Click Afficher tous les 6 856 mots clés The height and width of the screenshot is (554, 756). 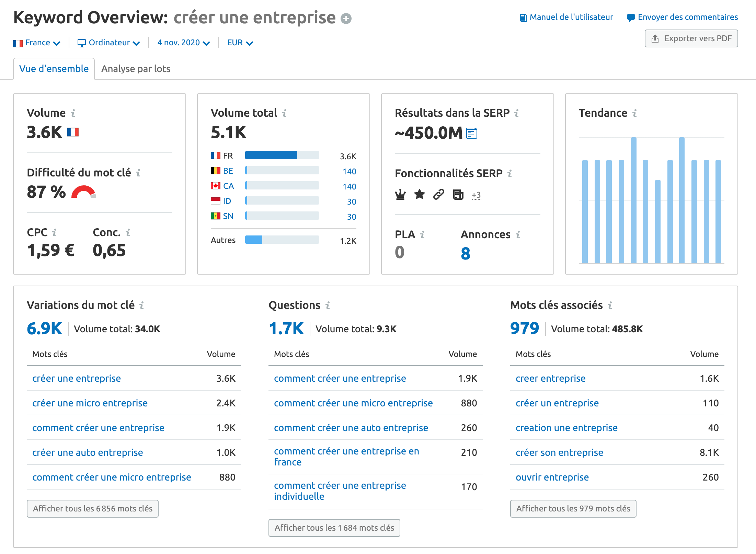pyautogui.click(x=93, y=509)
